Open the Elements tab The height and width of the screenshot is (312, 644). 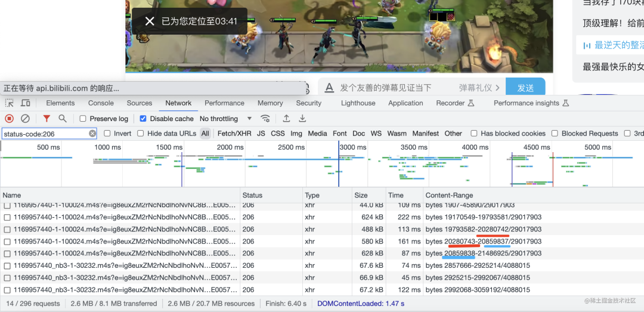click(60, 103)
